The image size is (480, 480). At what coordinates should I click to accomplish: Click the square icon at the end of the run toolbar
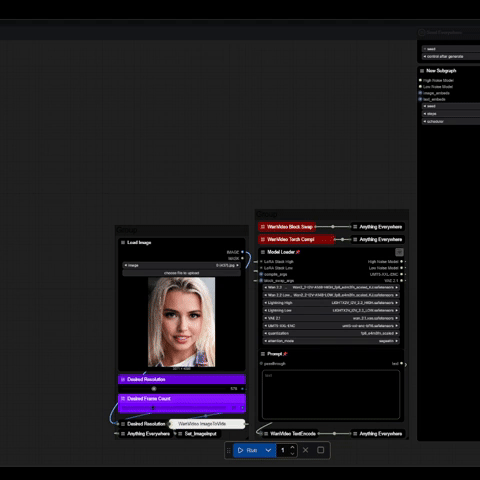coord(321,450)
